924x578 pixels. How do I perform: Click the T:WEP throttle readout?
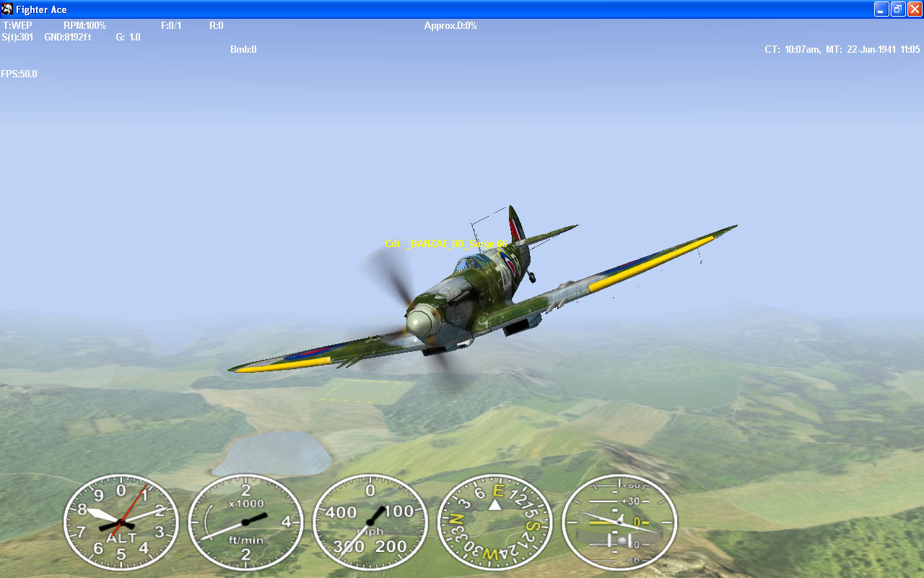[17, 26]
